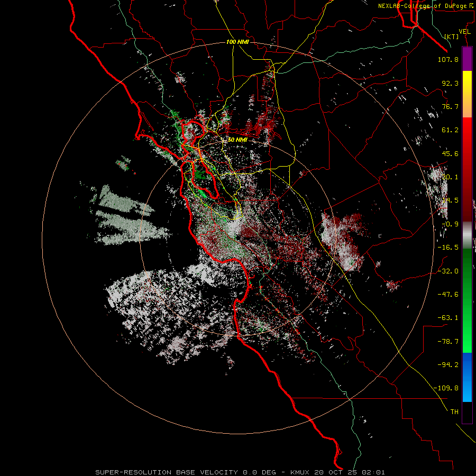Click the -0.9 velocity scale value

tap(450, 224)
